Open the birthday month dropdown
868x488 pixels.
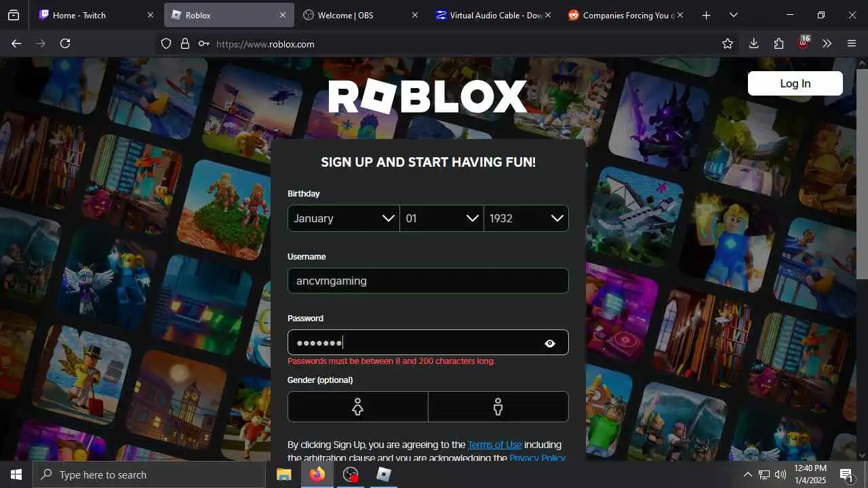point(344,218)
